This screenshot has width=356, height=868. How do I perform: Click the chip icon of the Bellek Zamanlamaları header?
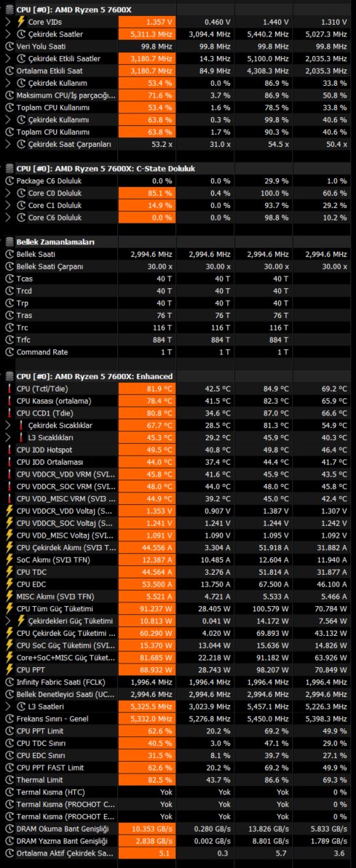(x=9, y=242)
